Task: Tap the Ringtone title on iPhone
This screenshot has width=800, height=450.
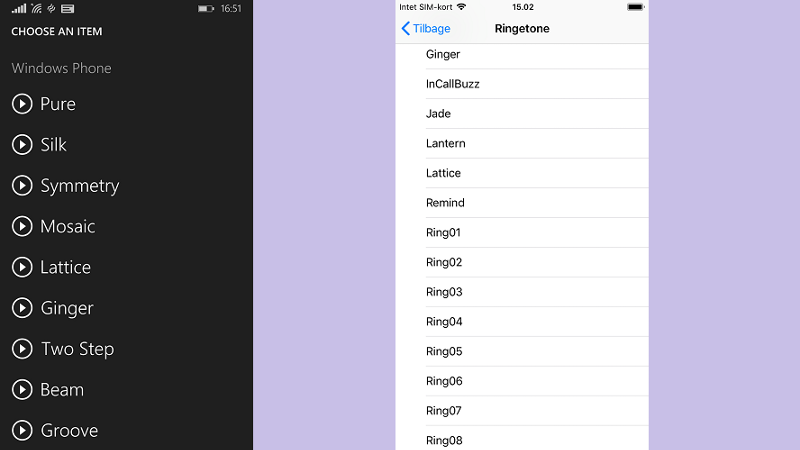Action: tap(522, 29)
